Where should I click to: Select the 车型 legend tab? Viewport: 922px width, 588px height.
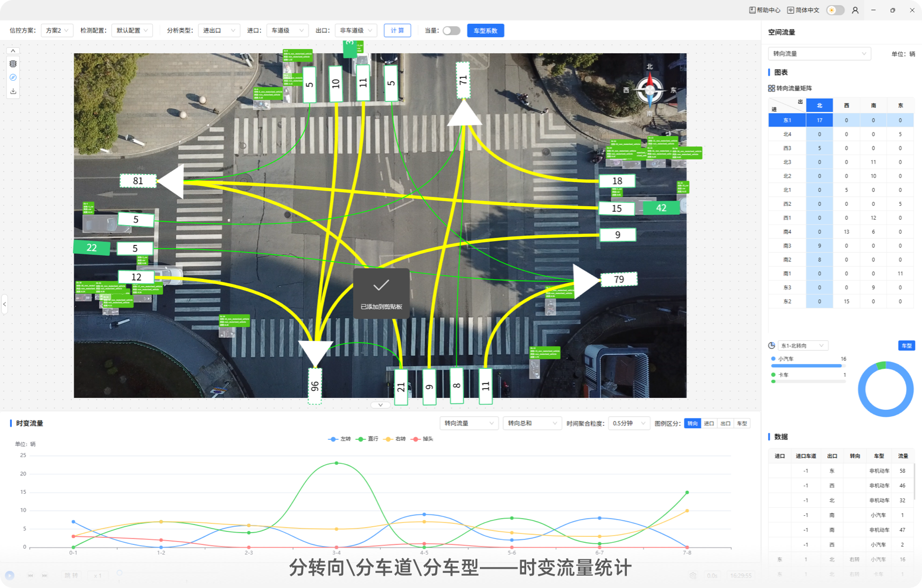742,424
